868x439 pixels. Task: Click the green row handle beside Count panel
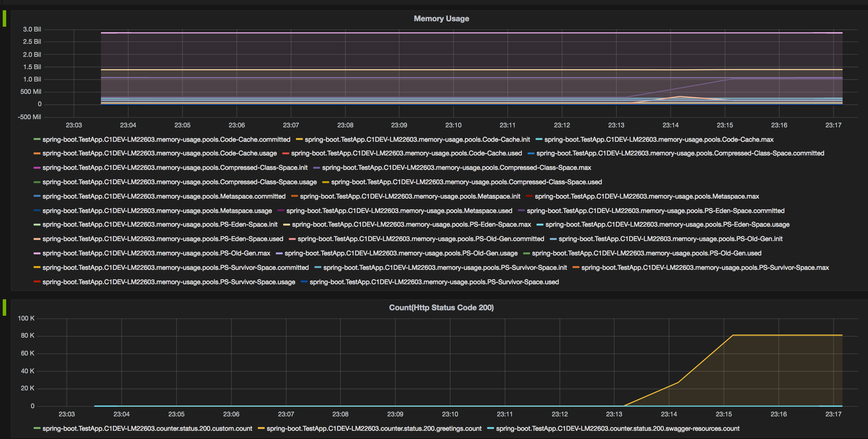(x=4, y=308)
